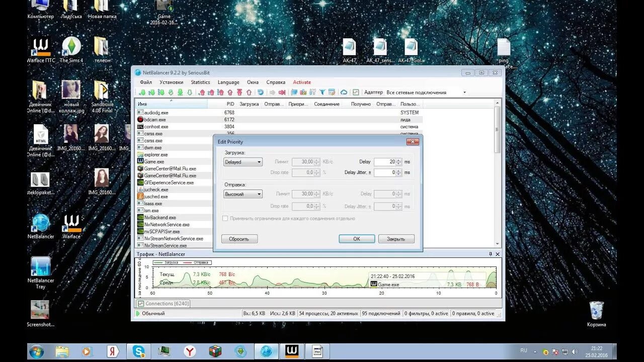This screenshot has height=362, width=644.
Task: Click '54 процессы, 20 активных' status entry
Action: click(328, 314)
